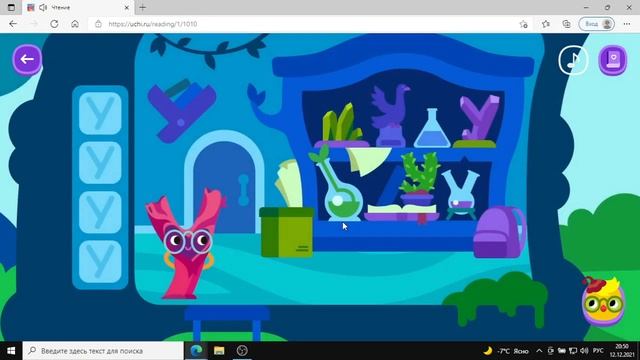Click the green crystals on shelf

pyautogui.click(x=341, y=124)
